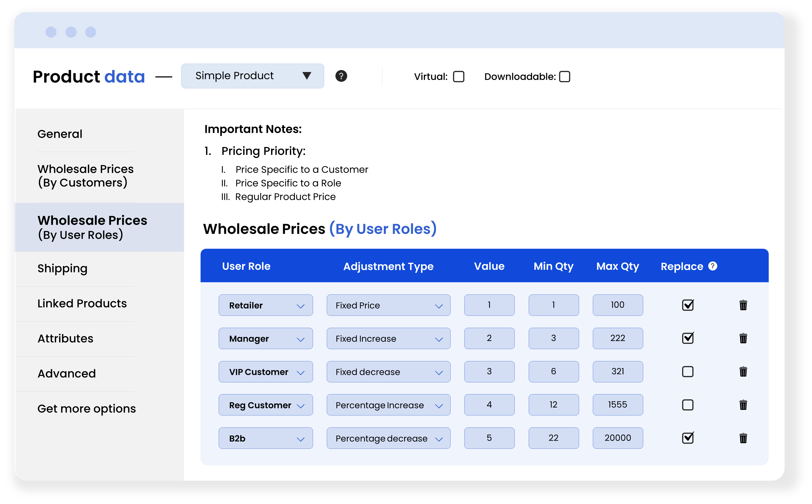Click the first window control dot
The width and height of the screenshot is (812, 504).
(51, 32)
